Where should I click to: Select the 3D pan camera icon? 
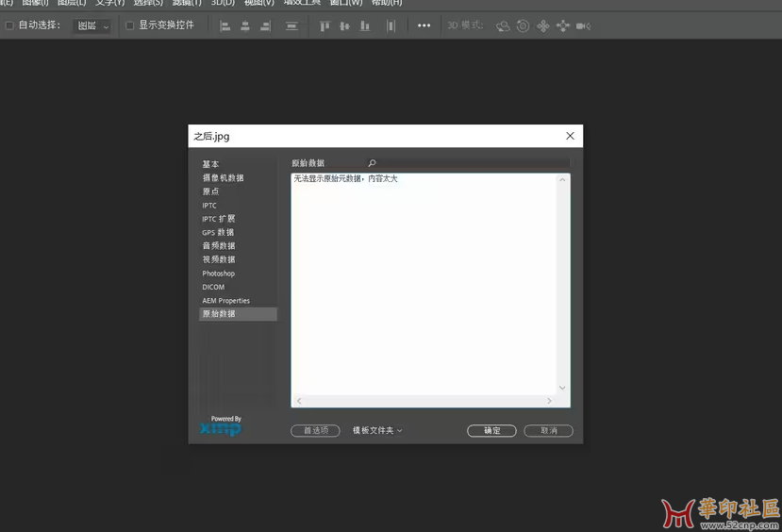click(x=543, y=25)
